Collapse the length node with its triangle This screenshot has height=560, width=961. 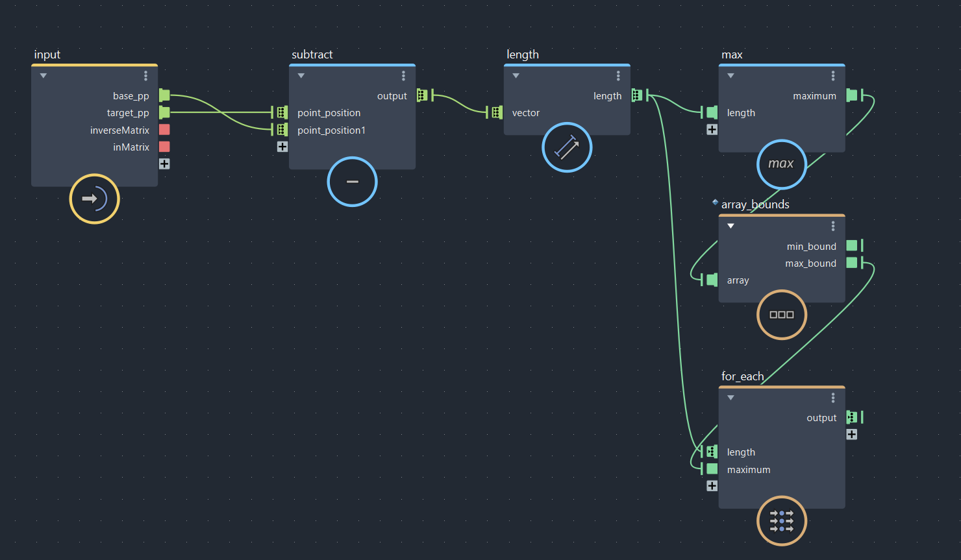click(516, 76)
